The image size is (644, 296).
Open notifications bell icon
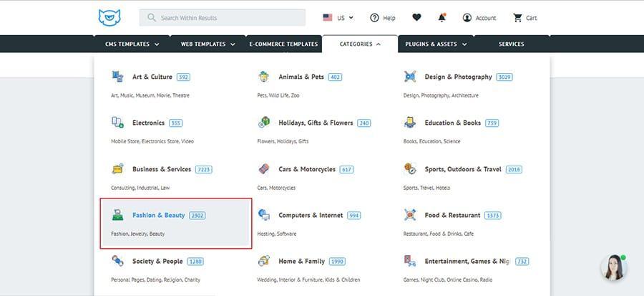[442, 18]
